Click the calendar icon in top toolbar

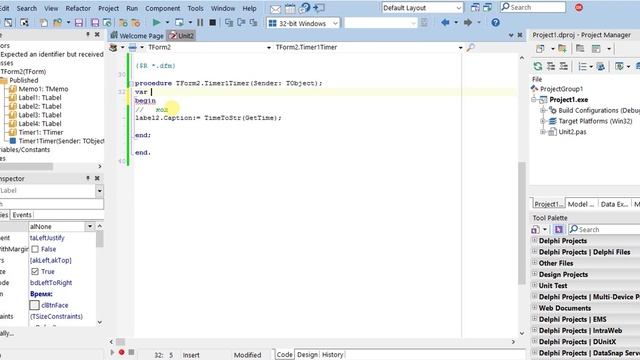pos(290,8)
